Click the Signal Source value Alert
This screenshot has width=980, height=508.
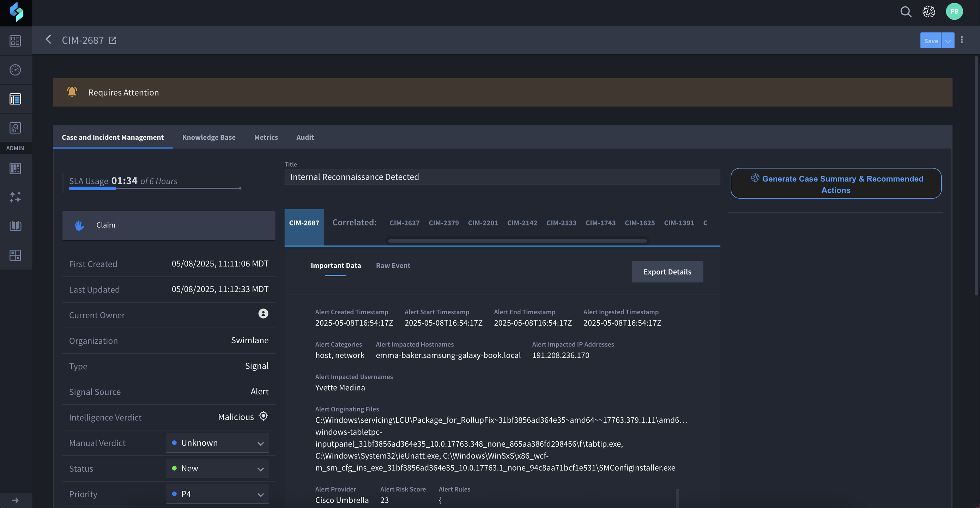tap(259, 391)
